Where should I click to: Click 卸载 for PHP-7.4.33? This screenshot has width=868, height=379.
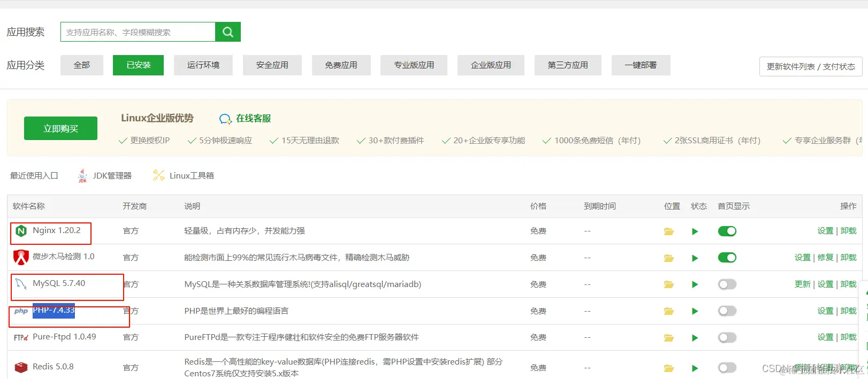[x=848, y=311]
